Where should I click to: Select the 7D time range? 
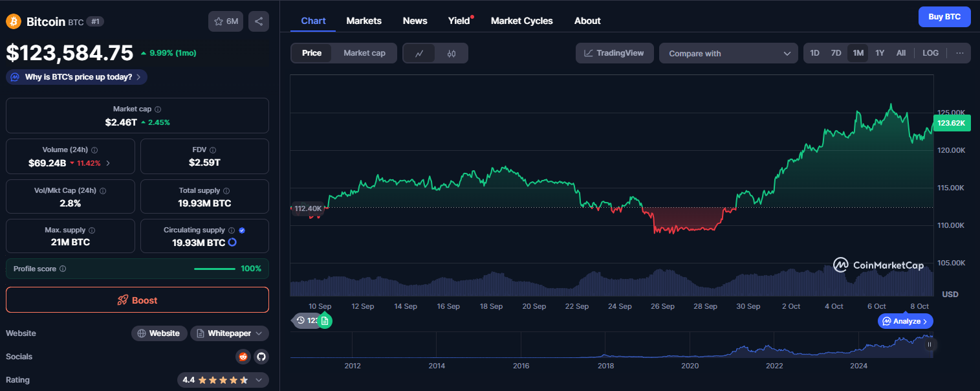point(836,53)
